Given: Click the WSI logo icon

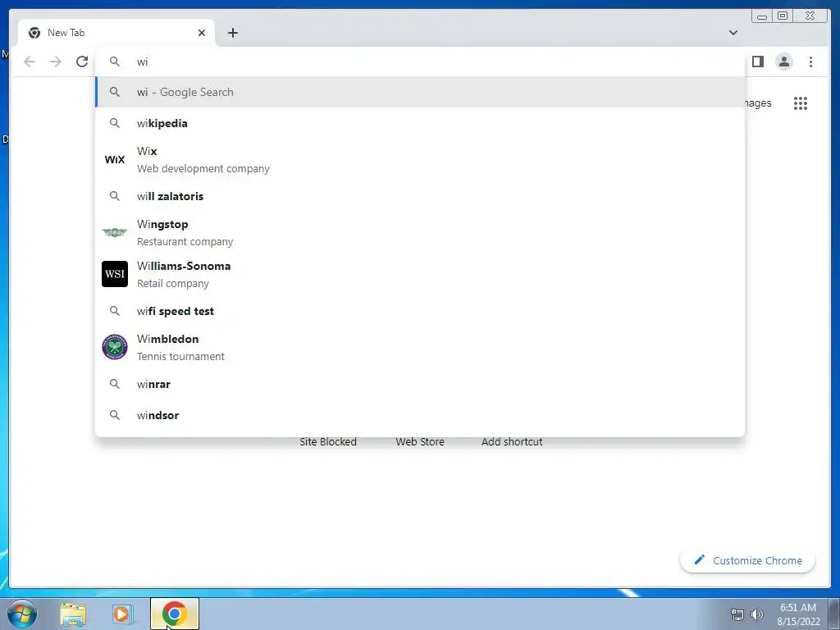Looking at the screenshot, I should pos(115,274).
